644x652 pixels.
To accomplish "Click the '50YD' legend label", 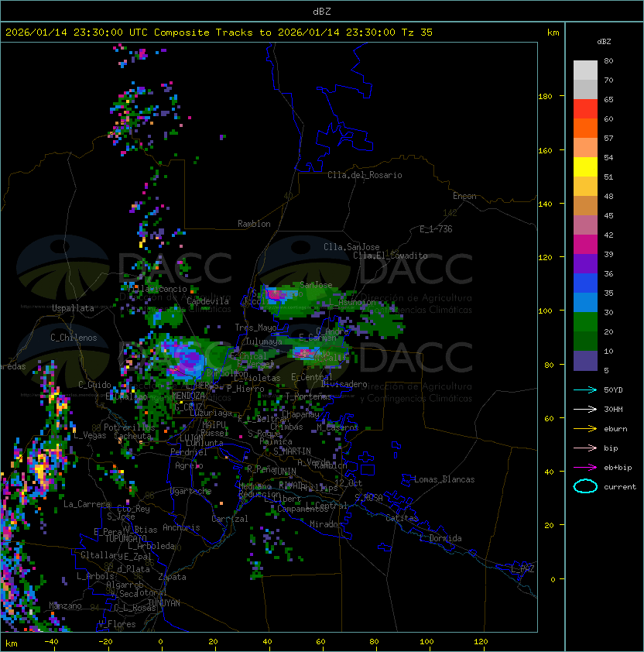I will click(613, 390).
